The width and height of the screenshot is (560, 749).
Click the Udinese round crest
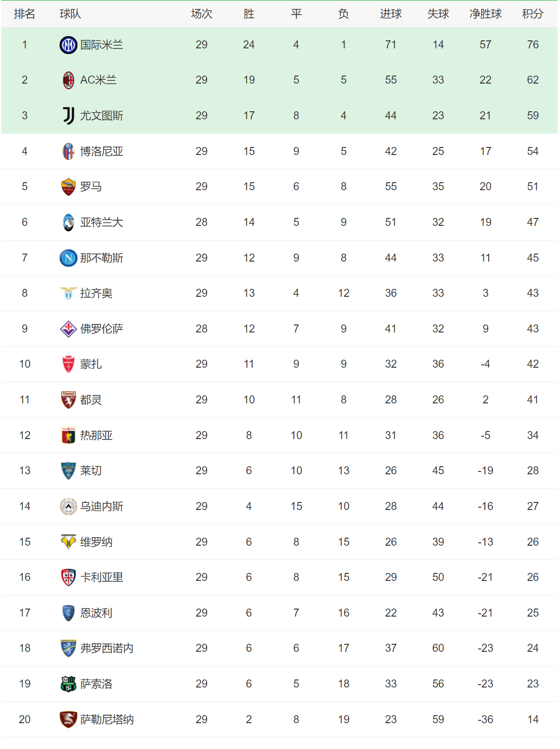[69, 506]
